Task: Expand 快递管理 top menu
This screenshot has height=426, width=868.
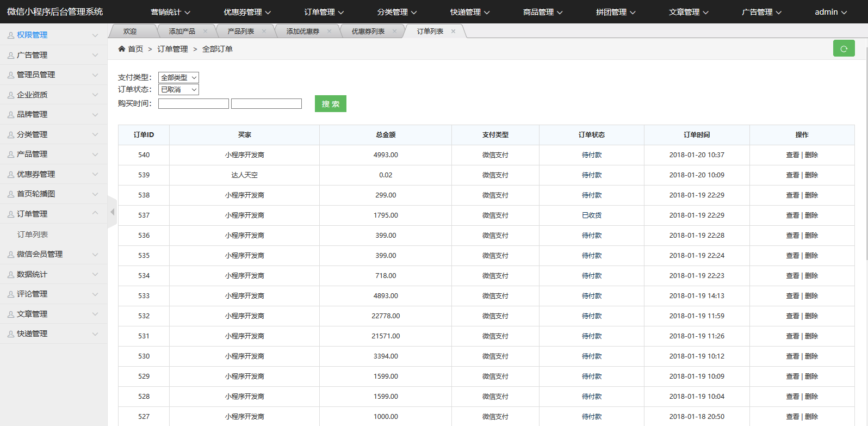Action: click(x=469, y=12)
